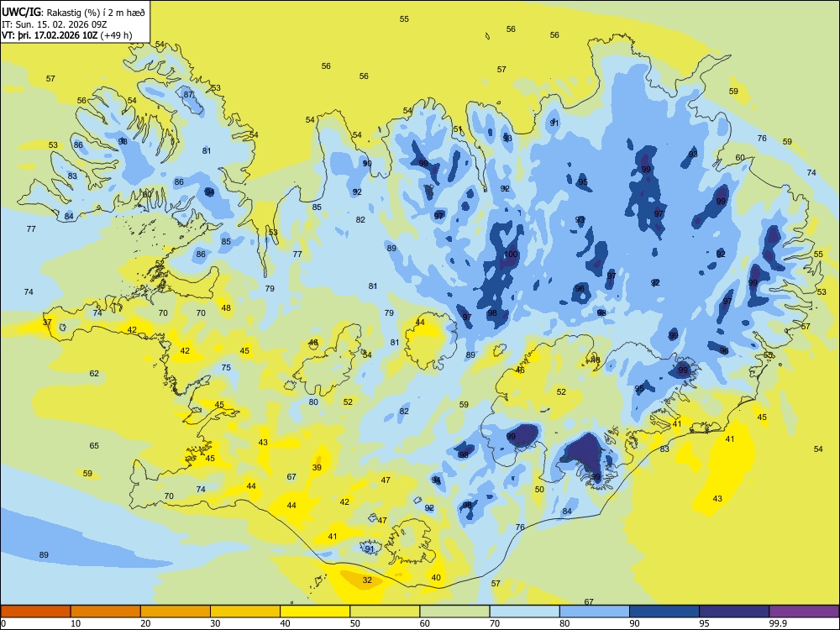
Task: Click the "0" legend tick label
Action: point(3,623)
